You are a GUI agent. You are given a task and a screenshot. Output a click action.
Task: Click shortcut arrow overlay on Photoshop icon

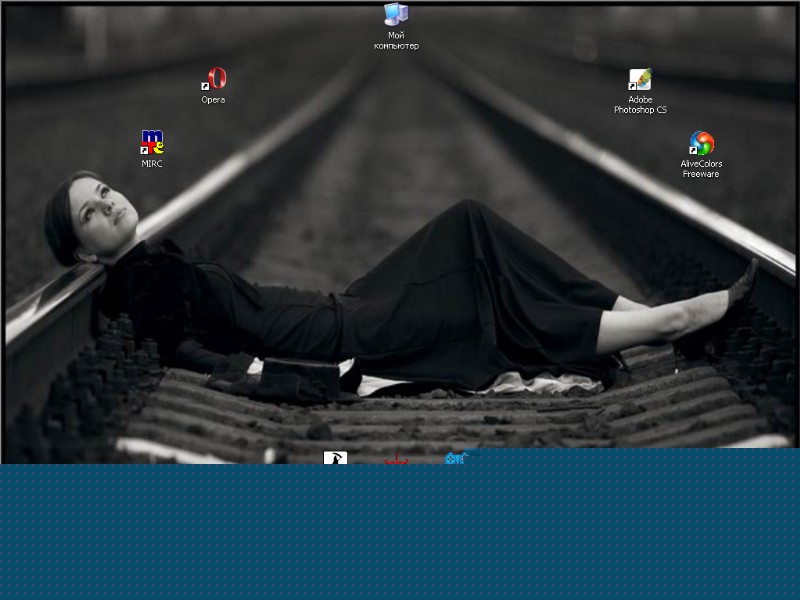tap(633, 88)
